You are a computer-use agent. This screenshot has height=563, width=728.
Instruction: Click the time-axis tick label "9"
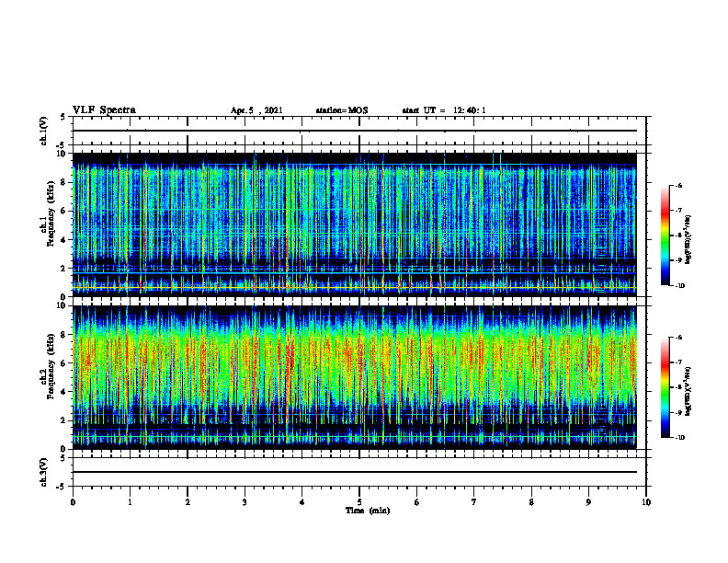(x=588, y=502)
